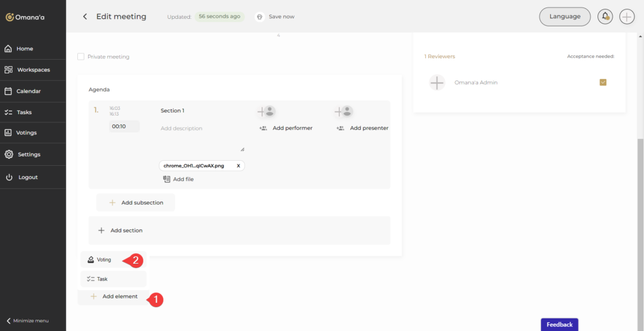Click the notification bell icon
The width and height of the screenshot is (644, 331).
coord(605,16)
